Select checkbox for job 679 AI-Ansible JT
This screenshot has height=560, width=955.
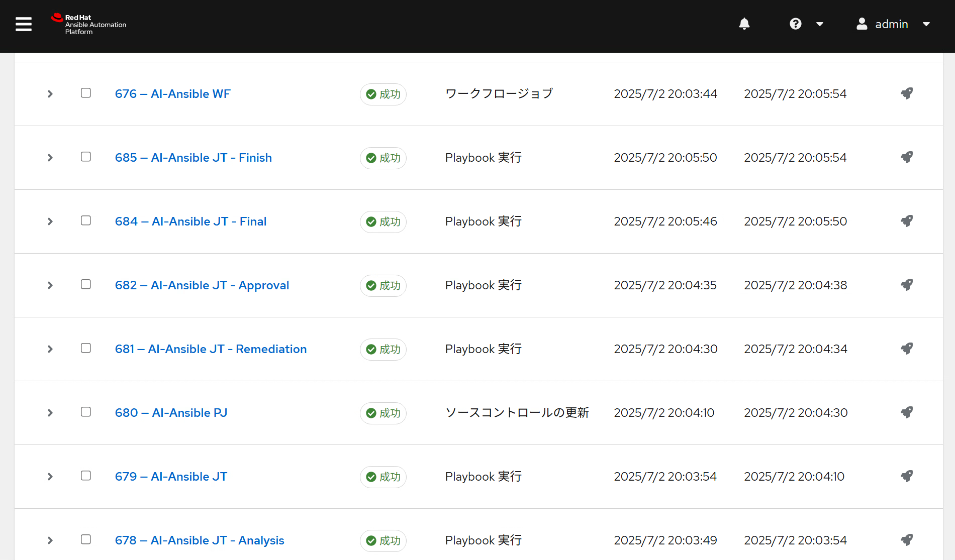[86, 476]
